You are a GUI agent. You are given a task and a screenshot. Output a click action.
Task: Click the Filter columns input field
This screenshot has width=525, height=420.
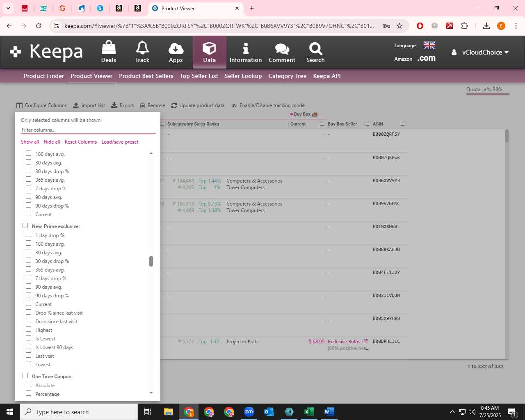(88, 130)
